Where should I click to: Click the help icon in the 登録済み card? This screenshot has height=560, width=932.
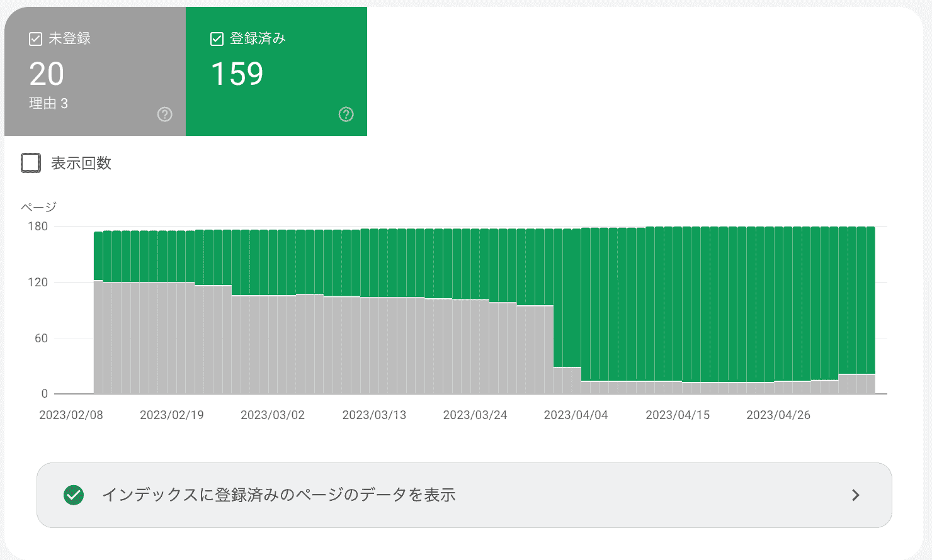point(346,114)
